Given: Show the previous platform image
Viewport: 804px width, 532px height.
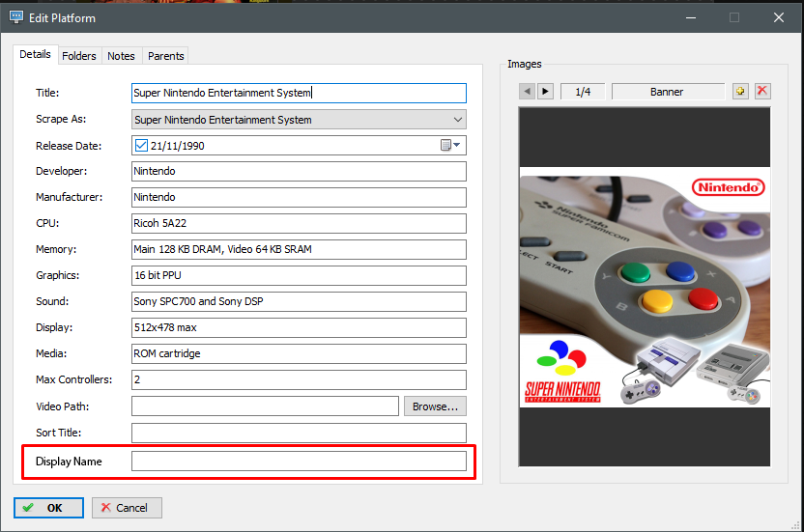Looking at the screenshot, I should click(527, 92).
